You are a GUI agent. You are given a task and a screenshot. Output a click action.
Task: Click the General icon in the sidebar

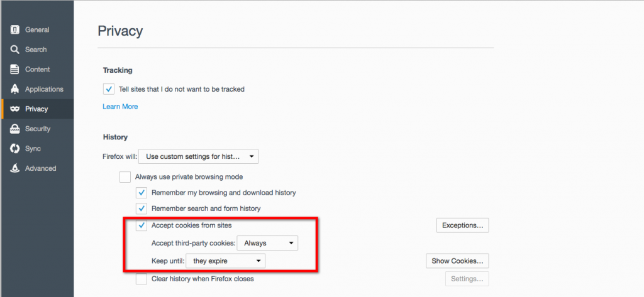15,30
